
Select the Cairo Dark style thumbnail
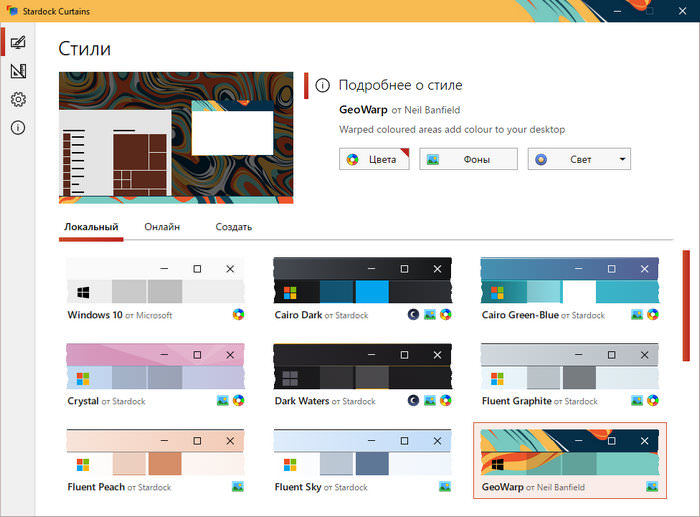pyautogui.click(x=362, y=281)
